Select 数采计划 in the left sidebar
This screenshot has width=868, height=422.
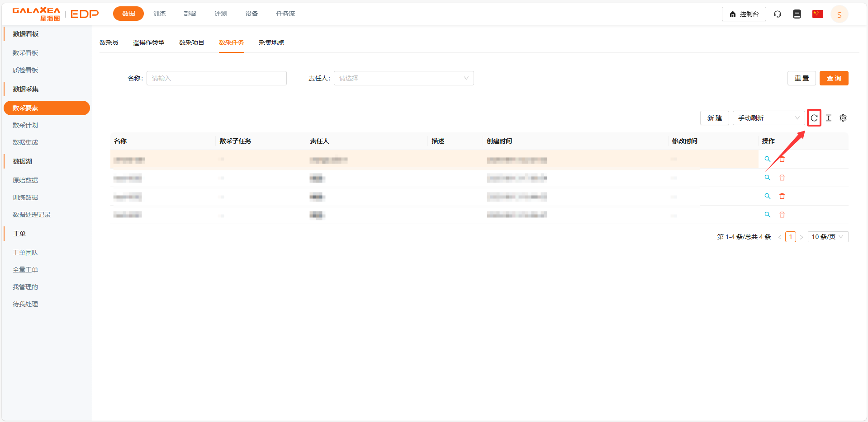tap(25, 125)
